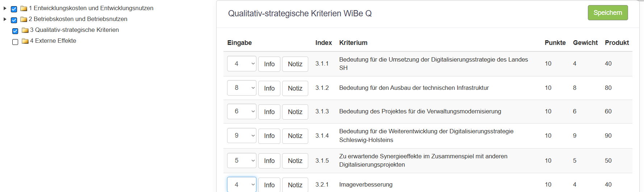This screenshot has height=192, width=644.
Task: Uncheck the Entwicklungskosten und Entwicklungsnutzen checkbox
Action: click(14, 9)
